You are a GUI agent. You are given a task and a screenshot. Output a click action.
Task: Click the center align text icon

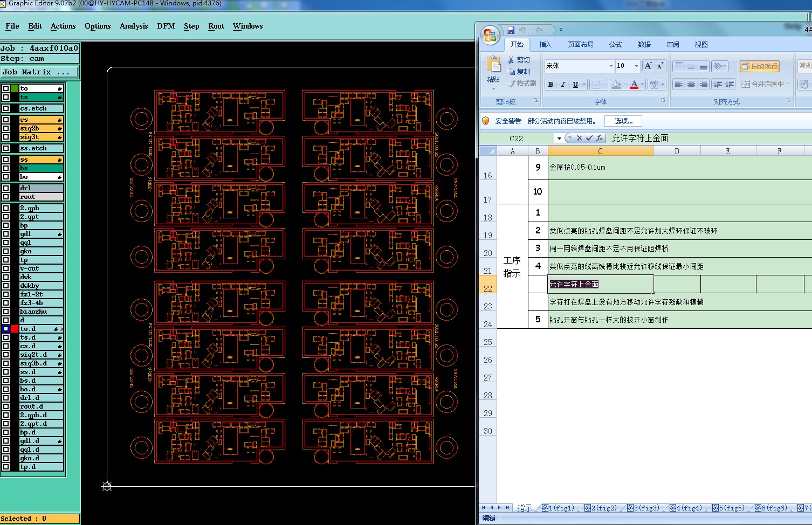click(691, 84)
